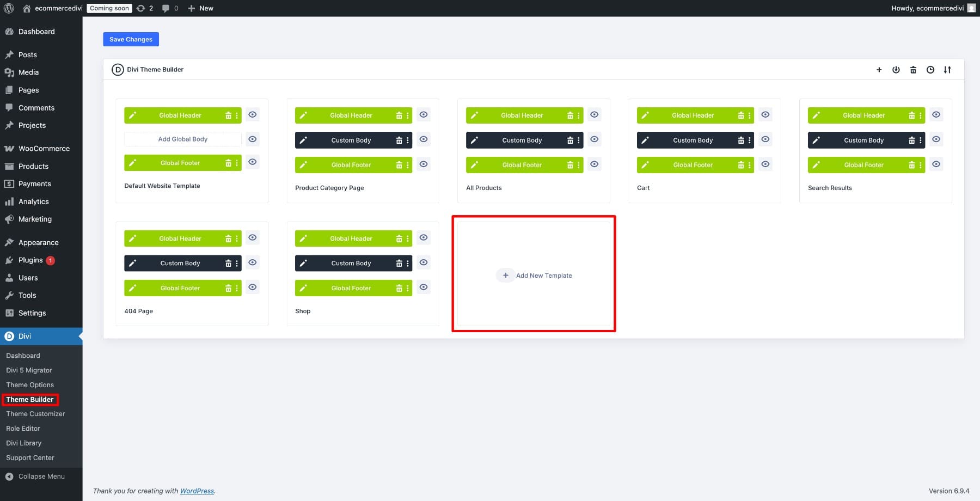
Task: Delete Global Footer in Default Website Template
Action: pyautogui.click(x=228, y=163)
